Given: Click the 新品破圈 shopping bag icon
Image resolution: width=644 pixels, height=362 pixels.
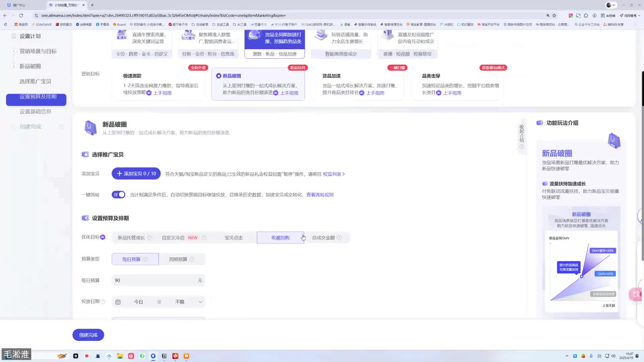Looking at the screenshot, I should pos(90,128).
